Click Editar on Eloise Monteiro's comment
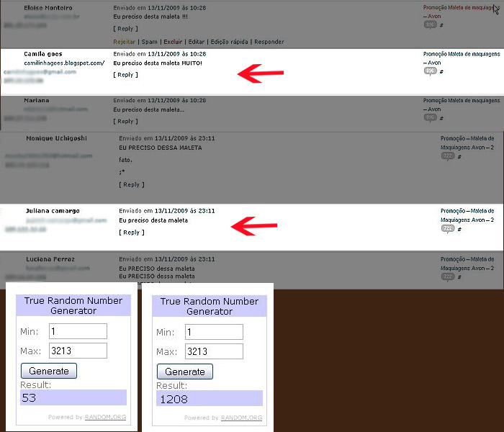This screenshot has height=432, width=504. 196,42
